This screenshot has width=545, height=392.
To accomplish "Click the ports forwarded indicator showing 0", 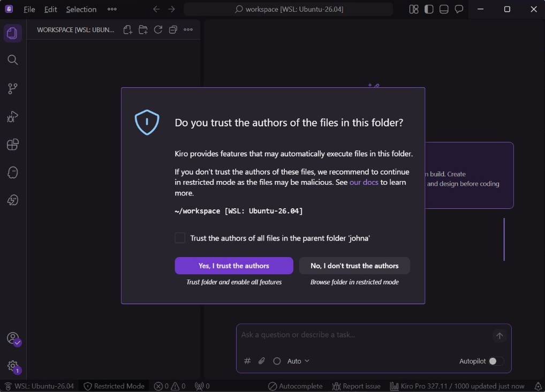I will pyautogui.click(x=202, y=386).
